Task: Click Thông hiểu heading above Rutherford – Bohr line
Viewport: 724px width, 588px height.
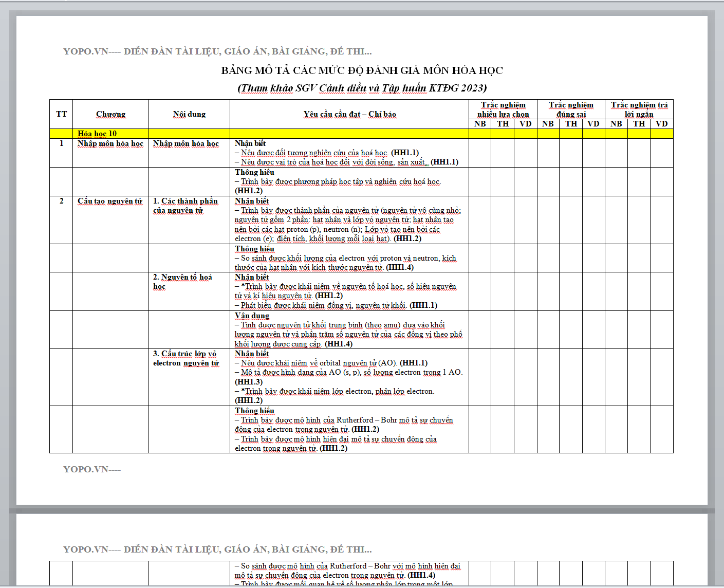Action: 254,411
